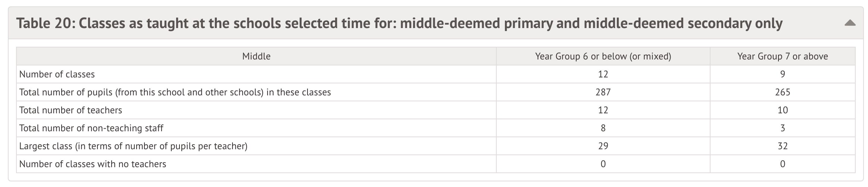Click the 'Total number of pupils' row label

click(175, 92)
